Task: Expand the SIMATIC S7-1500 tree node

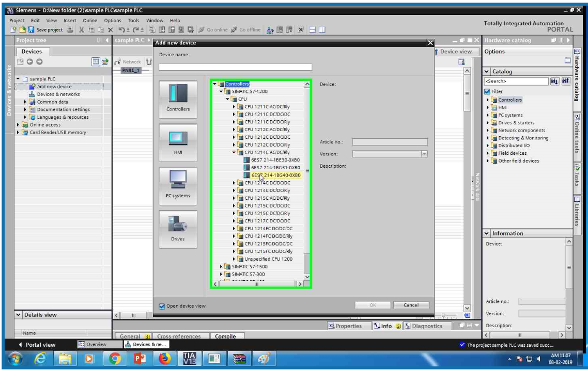Action: pos(220,267)
